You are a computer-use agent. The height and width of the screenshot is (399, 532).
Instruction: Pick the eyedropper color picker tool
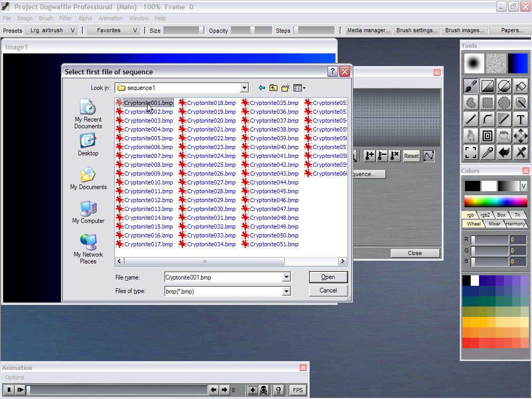click(487, 153)
